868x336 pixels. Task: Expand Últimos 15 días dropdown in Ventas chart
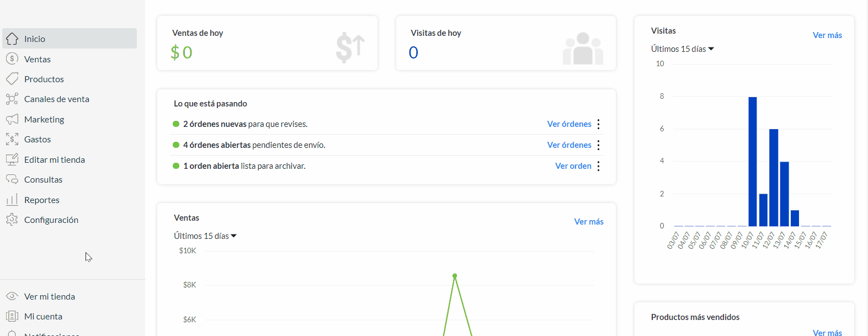pos(205,236)
